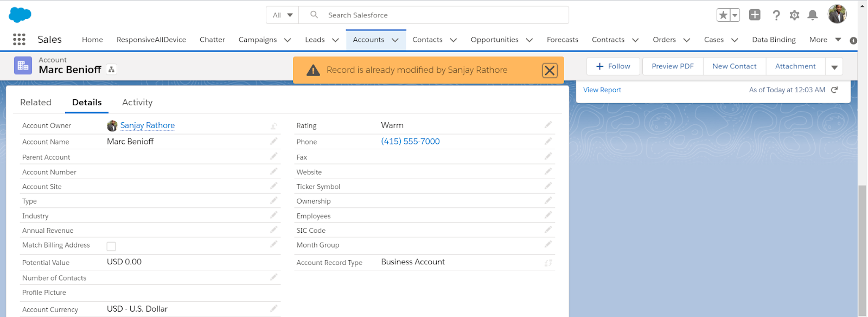Expand the Cases nav dropdown chevron

pos(735,40)
